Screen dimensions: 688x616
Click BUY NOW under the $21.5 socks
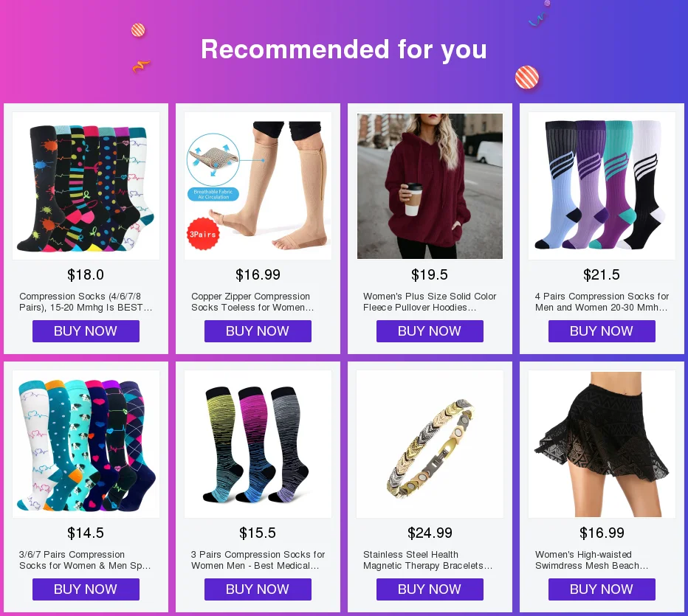(x=602, y=331)
